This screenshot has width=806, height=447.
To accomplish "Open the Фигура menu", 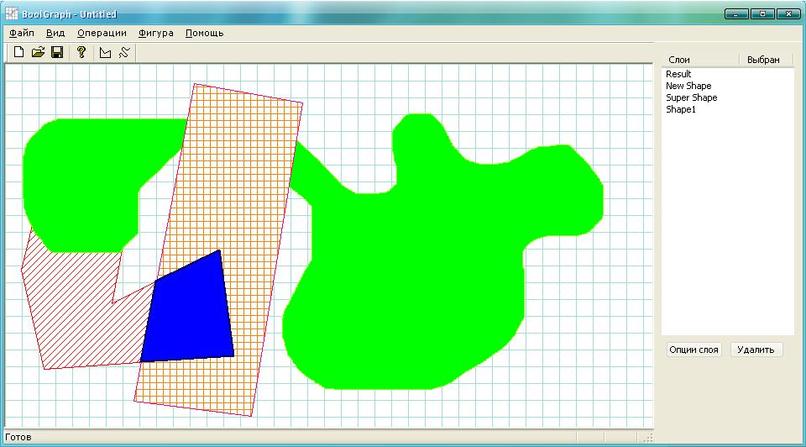I will [156, 33].
